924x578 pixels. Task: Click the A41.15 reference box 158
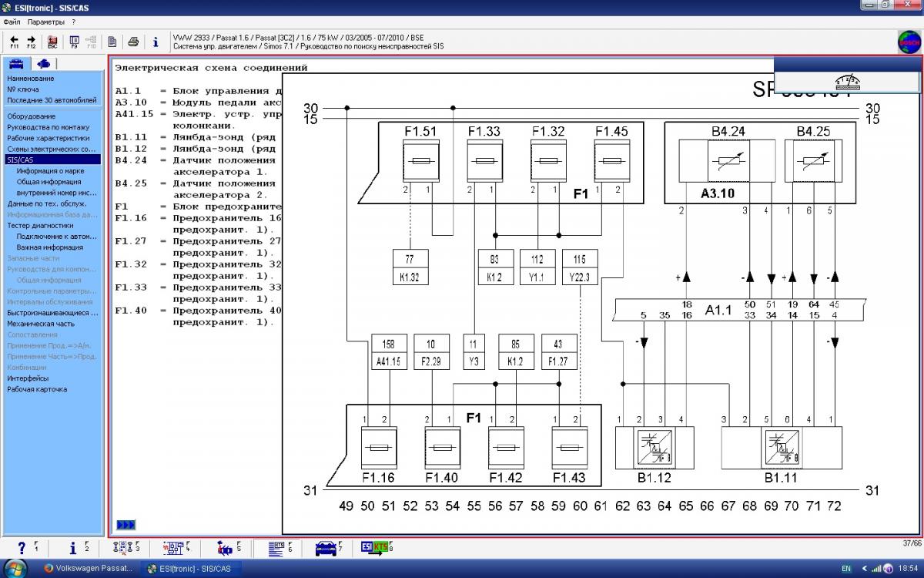pos(389,352)
